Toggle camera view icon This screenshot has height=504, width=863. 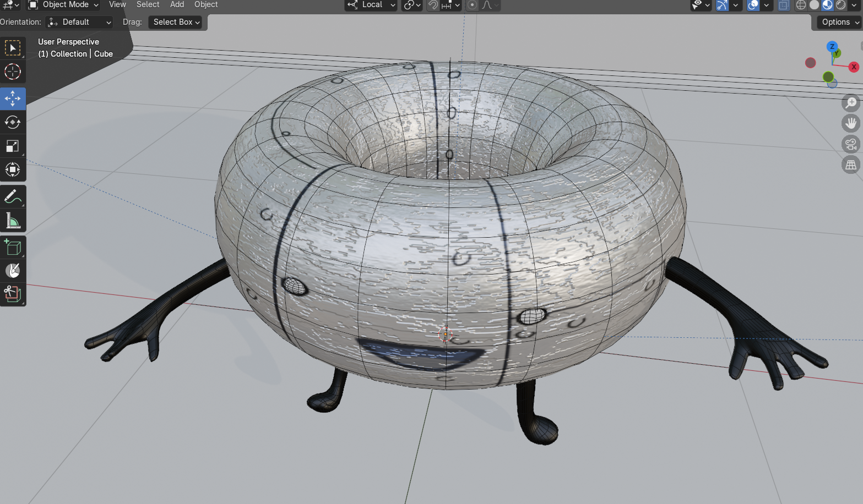click(x=851, y=144)
